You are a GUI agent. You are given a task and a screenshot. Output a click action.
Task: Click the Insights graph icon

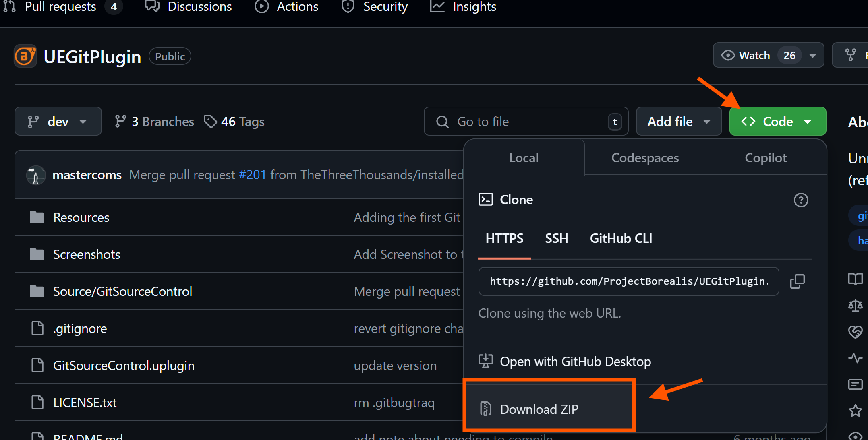pos(437,6)
